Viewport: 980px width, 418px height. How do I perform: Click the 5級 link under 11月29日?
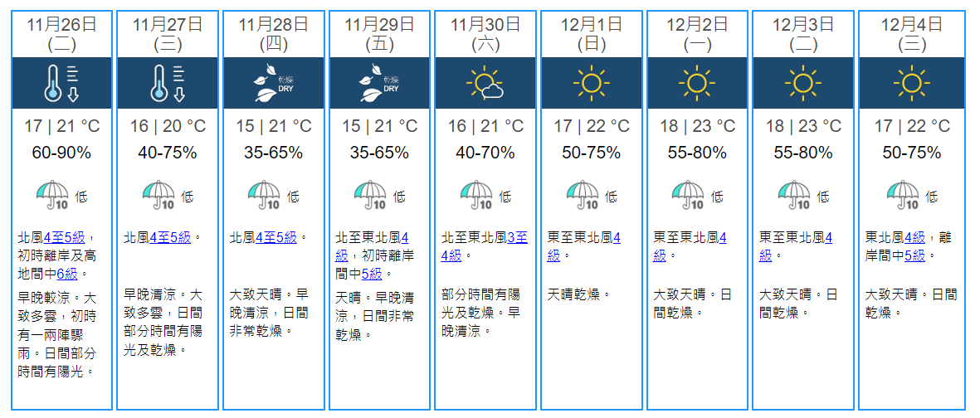pyautogui.click(x=371, y=274)
